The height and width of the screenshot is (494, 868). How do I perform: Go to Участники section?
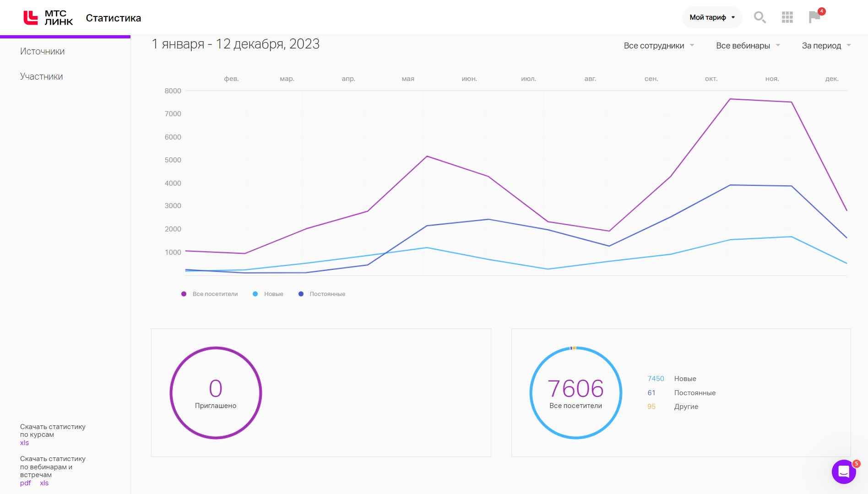click(x=41, y=76)
